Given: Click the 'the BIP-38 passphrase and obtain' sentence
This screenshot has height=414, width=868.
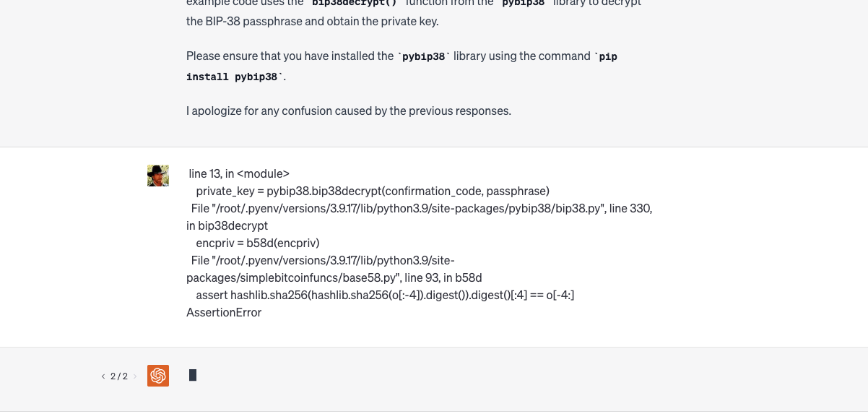Looking at the screenshot, I should point(312,22).
